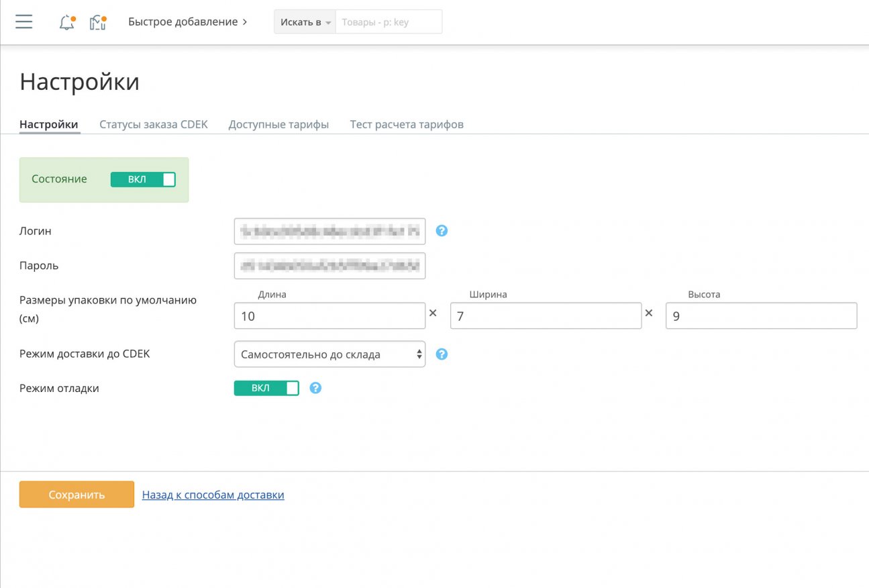The image size is (869, 588).
Task: Click the Ширина field with value 7
Action: tap(546, 316)
